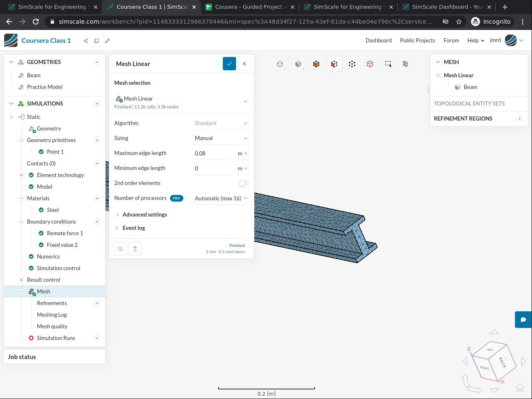532x399 pixels.
Task: Activate the volume selection mode cube icon
Action: 316,64
